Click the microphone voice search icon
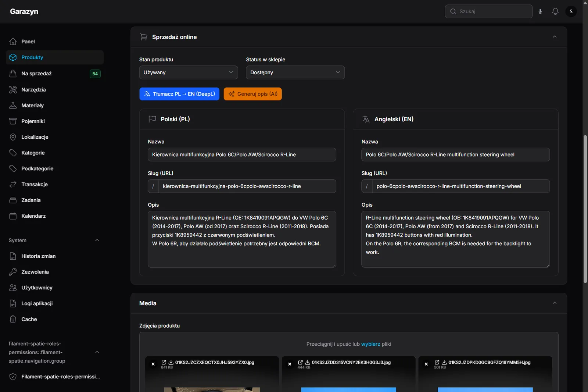The height and width of the screenshot is (392, 588). (540, 11)
